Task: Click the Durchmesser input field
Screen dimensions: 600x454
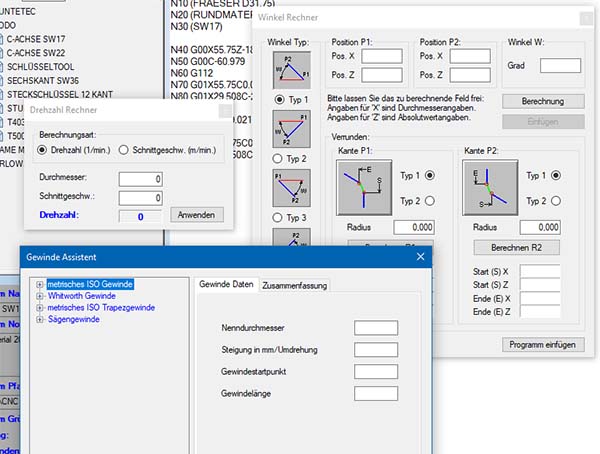Action: point(140,179)
